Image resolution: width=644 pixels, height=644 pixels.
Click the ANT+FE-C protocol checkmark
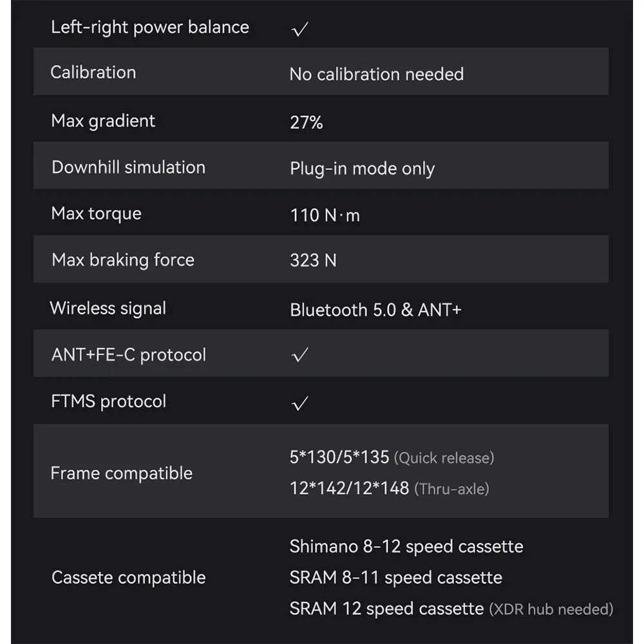pyautogui.click(x=299, y=355)
